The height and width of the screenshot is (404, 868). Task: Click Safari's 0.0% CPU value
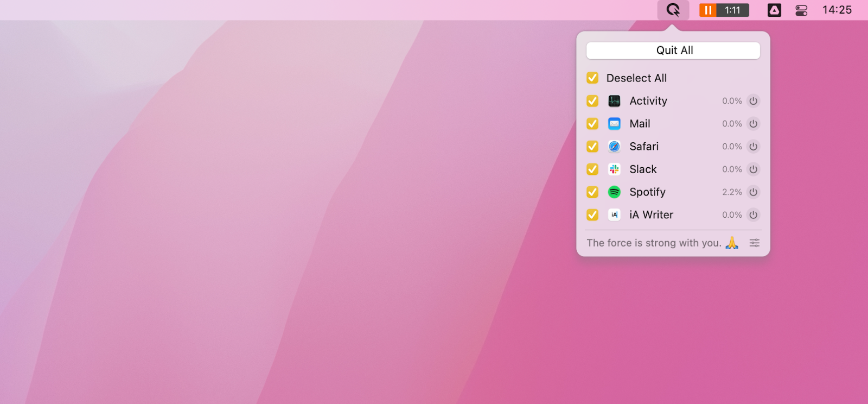pos(732,147)
